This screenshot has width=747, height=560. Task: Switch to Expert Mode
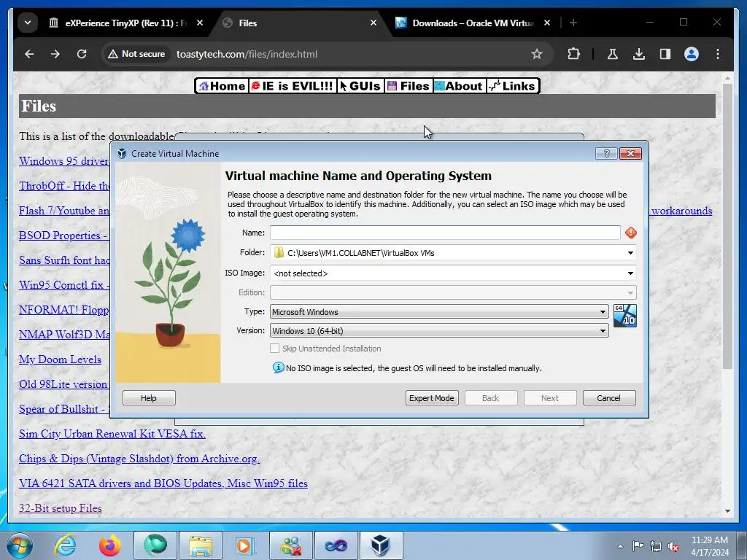[x=432, y=398]
